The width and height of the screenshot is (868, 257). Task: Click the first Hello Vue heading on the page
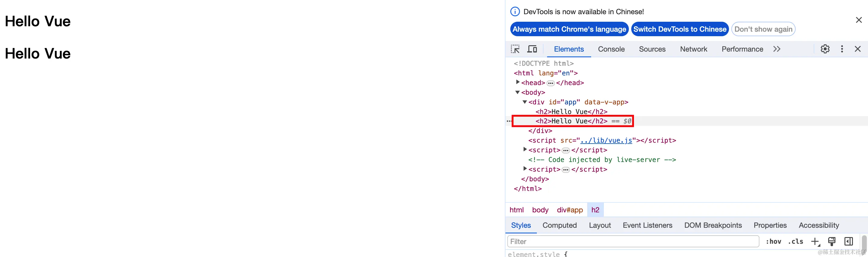tap(38, 21)
